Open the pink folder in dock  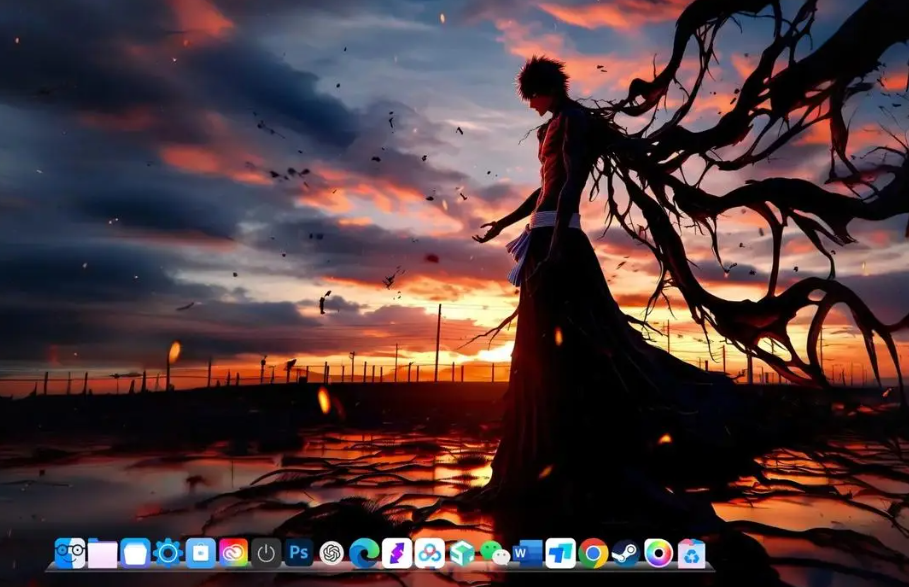(x=103, y=553)
